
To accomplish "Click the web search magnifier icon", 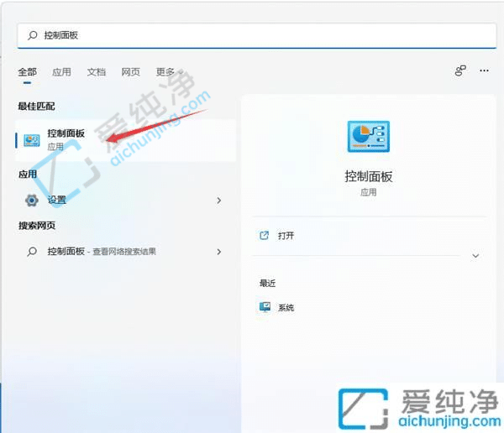I will [x=32, y=252].
